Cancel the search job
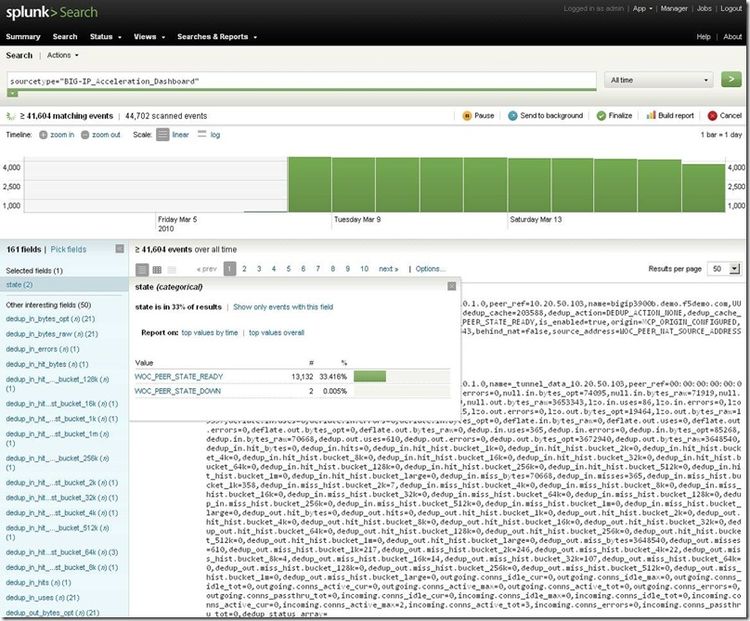 [x=712, y=116]
